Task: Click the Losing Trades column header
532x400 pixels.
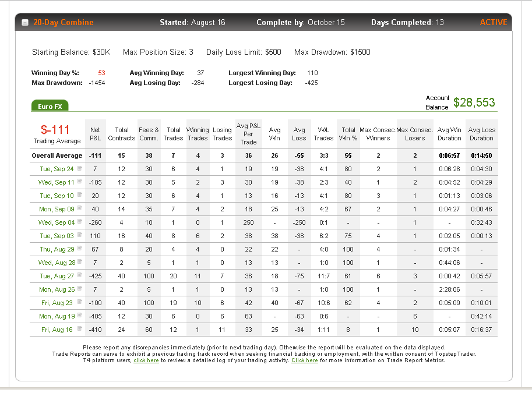Action: coord(222,134)
